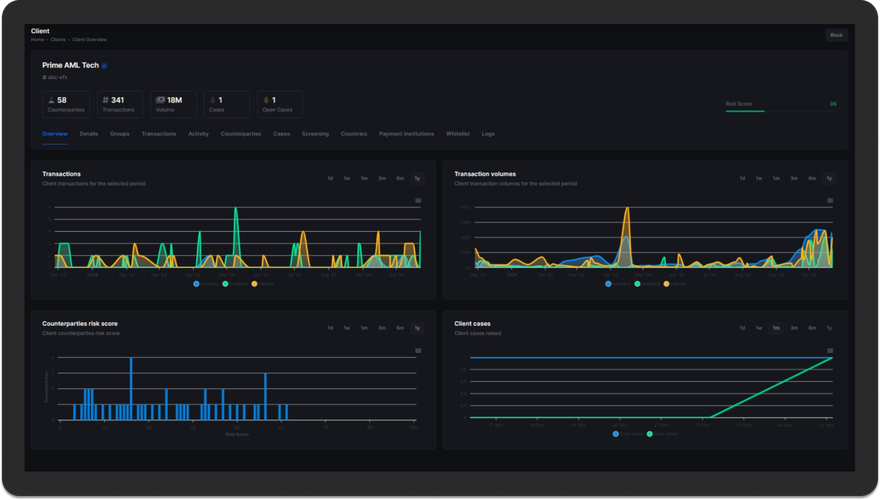This screenshot has height=500, width=880.
Task: Open the Screening tab
Action: pos(315,134)
